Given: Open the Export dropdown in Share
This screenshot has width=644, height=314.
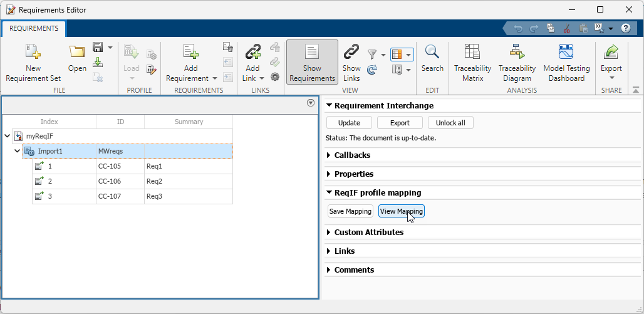Looking at the screenshot, I should pyautogui.click(x=611, y=78).
